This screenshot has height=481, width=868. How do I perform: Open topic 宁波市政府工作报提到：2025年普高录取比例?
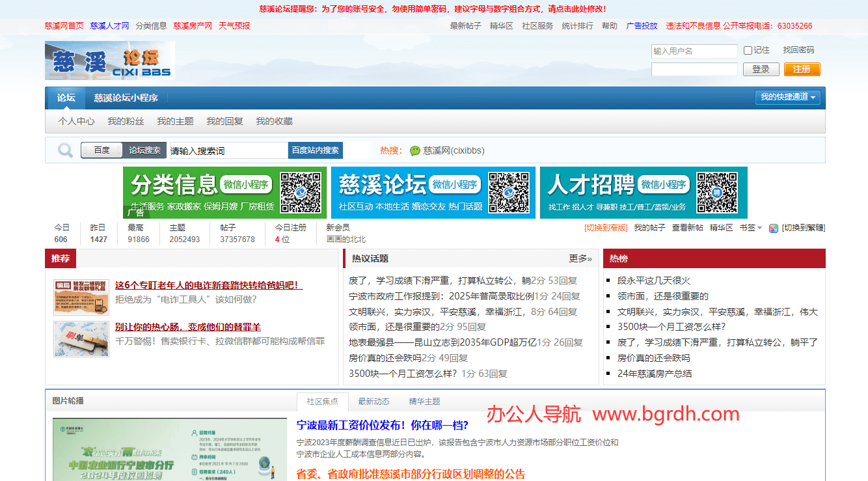442,296
